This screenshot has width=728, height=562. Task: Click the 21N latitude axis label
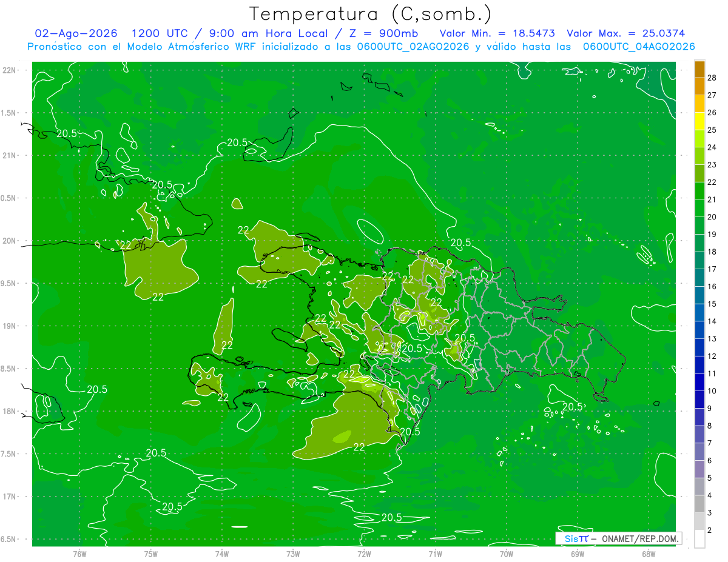click(x=10, y=156)
